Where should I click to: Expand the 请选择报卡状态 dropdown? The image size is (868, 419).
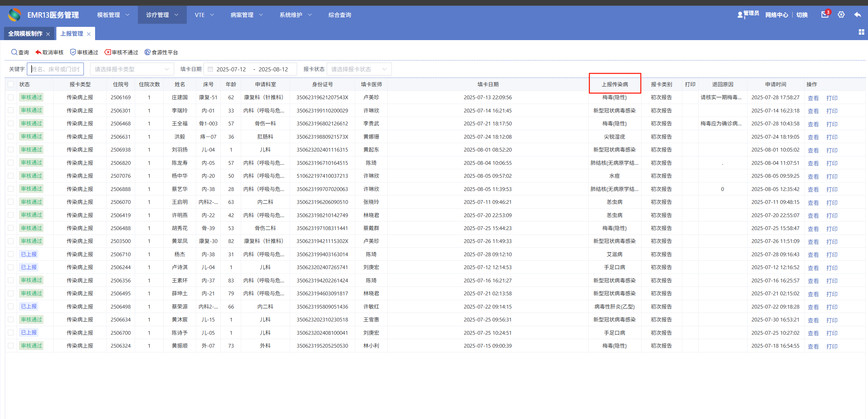click(359, 69)
